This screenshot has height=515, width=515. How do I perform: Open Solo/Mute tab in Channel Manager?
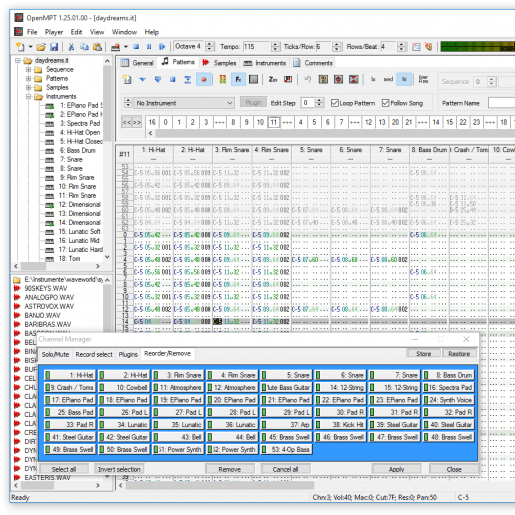(x=55, y=354)
